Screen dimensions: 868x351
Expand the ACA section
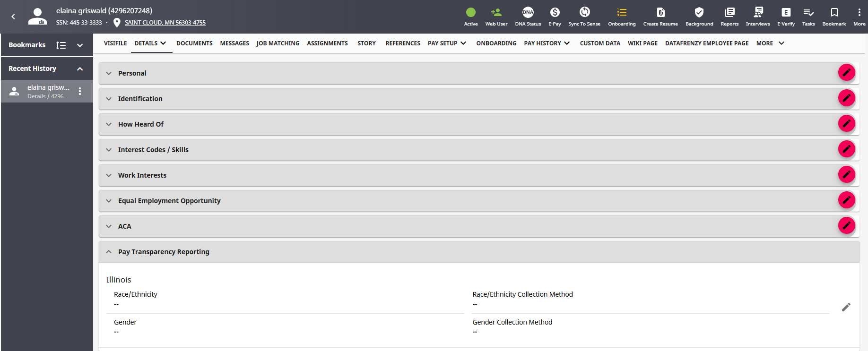109,226
